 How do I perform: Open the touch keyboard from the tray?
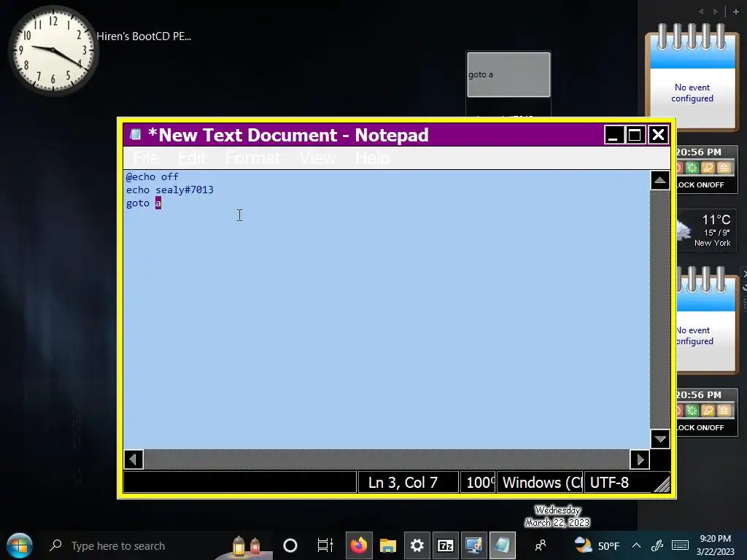tap(680, 545)
